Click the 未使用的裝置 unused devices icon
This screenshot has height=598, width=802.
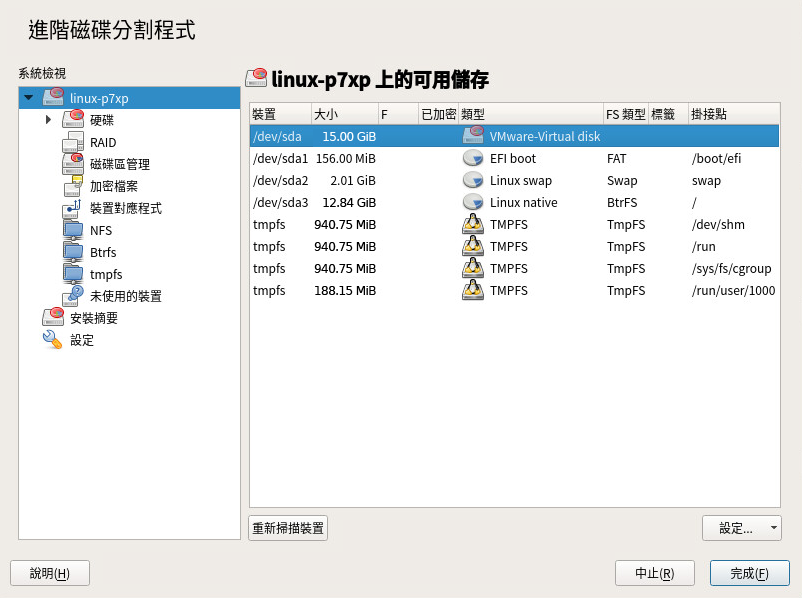[73, 295]
